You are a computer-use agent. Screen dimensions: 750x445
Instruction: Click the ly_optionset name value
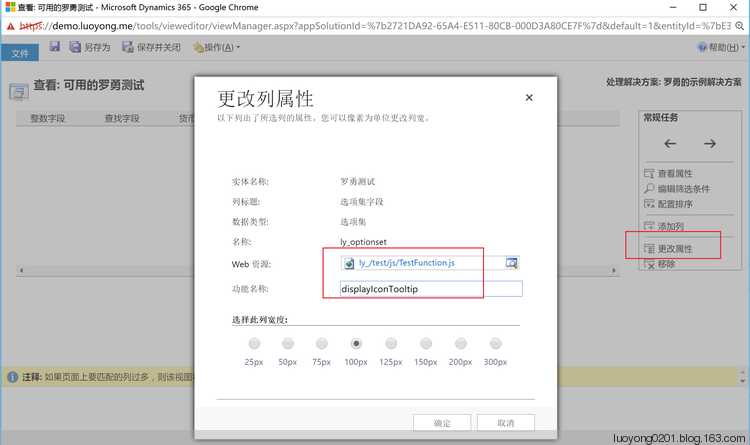(x=364, y=242)
